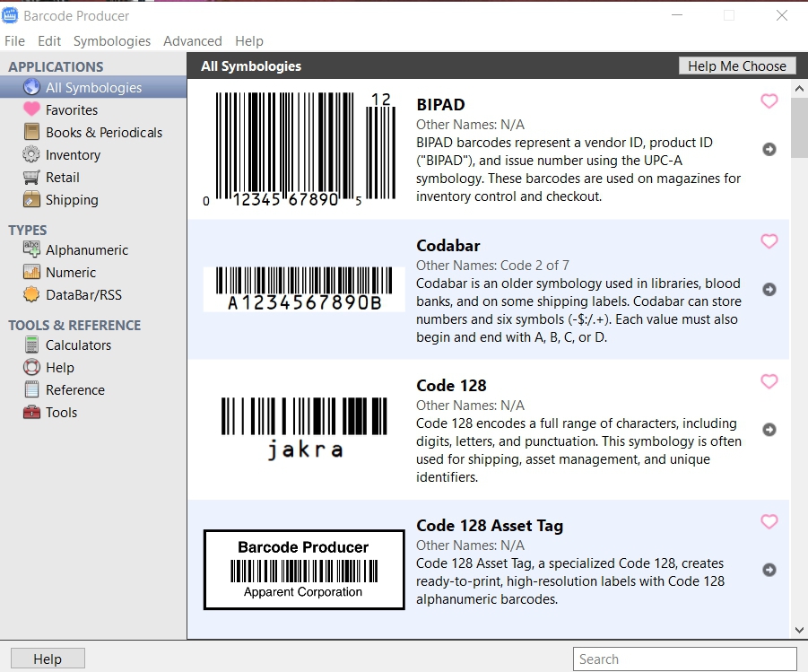808x672 pixels.
Task: Select the Calculators label
Action: pos(78,345)
